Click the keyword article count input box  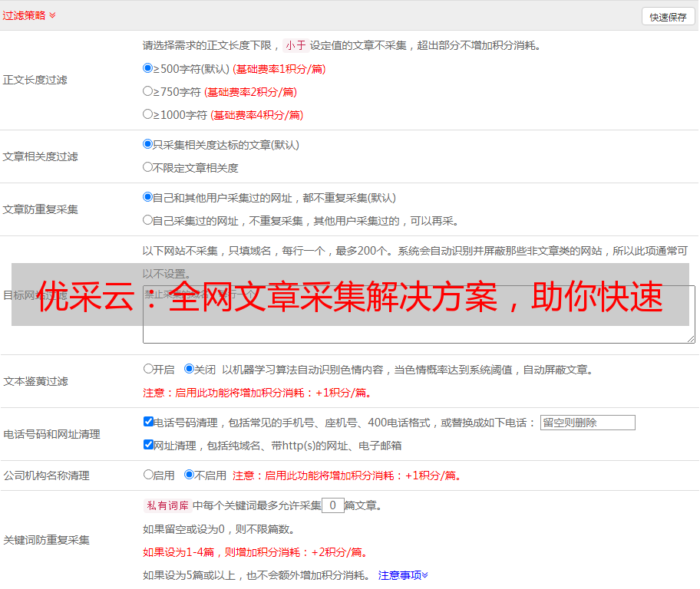(x=332, y=505)
